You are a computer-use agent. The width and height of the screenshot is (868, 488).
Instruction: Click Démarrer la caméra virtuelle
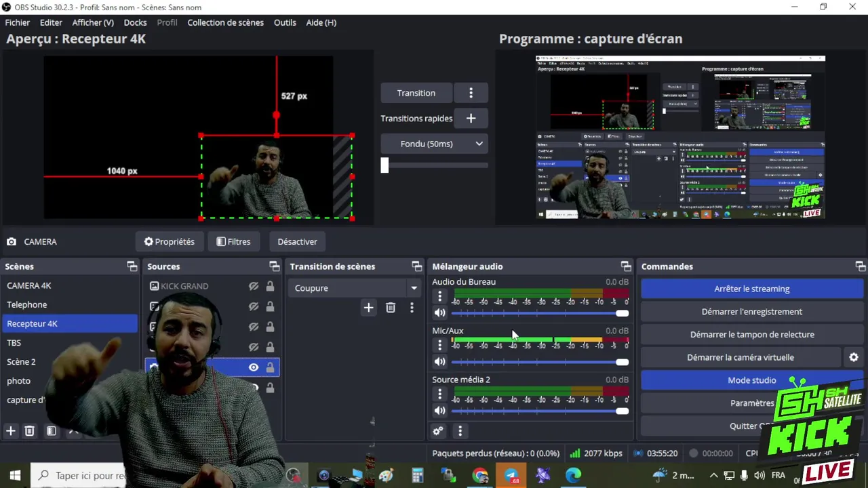tap(741, 357)
